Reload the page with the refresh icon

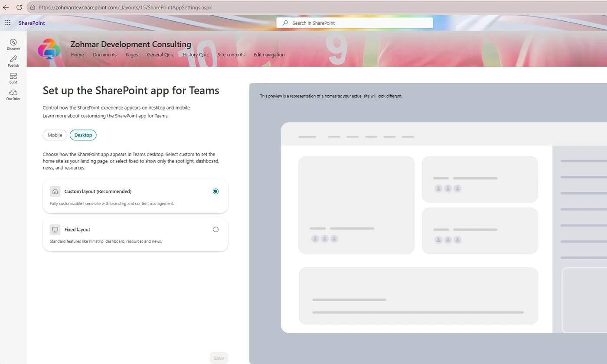coord(19,7)
